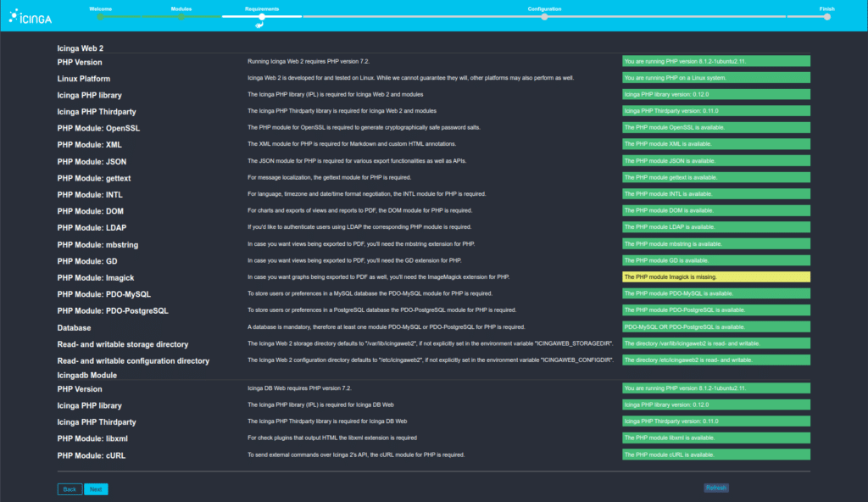868x502 pixels.
Task: Click the PHP Module: PDO-PostgreSQL label
Action: point(113,311)
